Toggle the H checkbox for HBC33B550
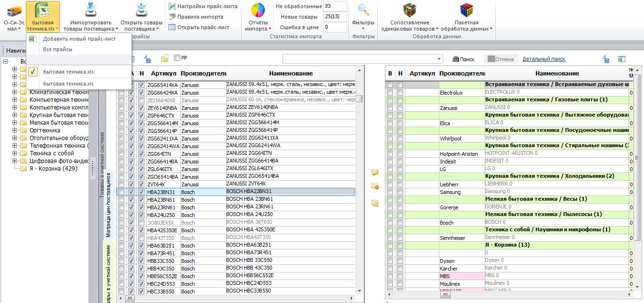 pos(142,292)
